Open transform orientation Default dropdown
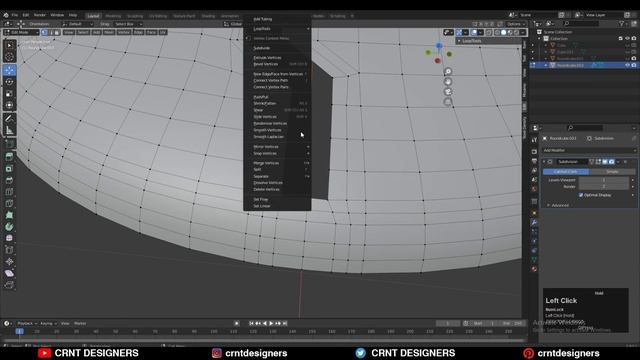 (78, 24)
